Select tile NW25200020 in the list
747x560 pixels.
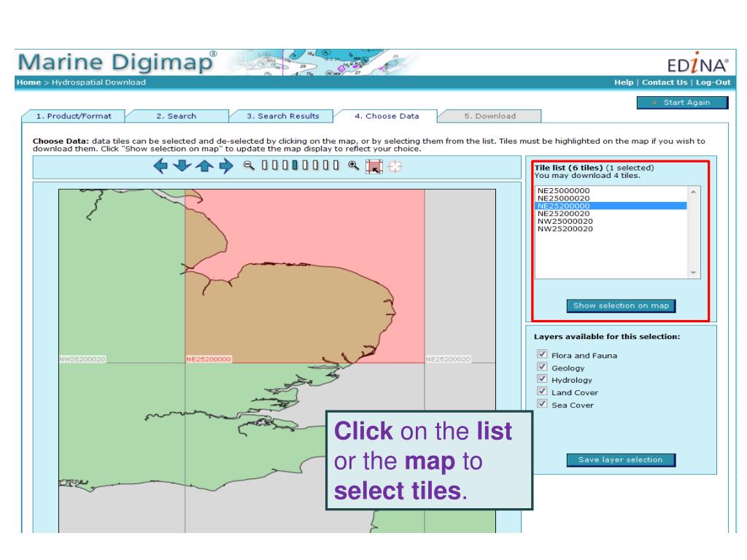coord(611,228)
